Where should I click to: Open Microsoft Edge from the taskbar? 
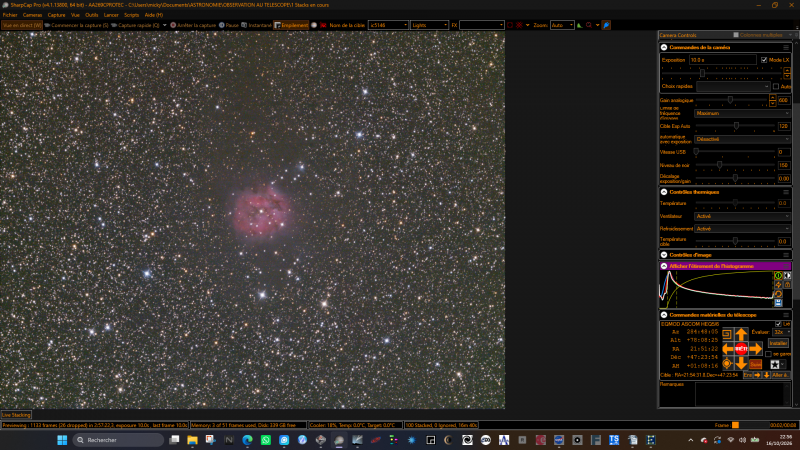[x=247, y=440]
